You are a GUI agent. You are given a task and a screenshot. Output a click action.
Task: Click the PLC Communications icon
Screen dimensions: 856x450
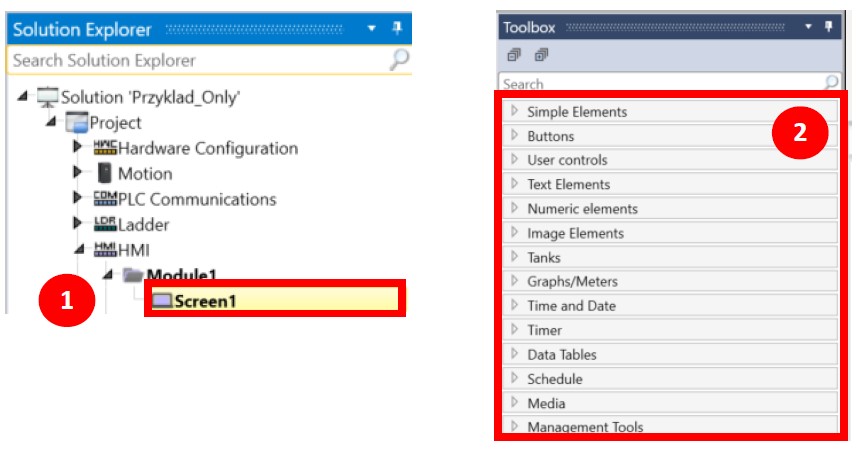(x=105, y=199)
